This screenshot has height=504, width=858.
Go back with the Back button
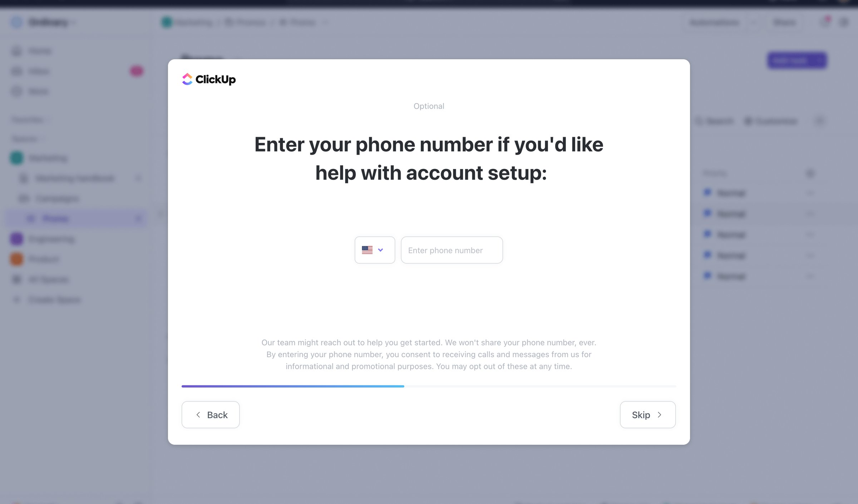point(211,415)
